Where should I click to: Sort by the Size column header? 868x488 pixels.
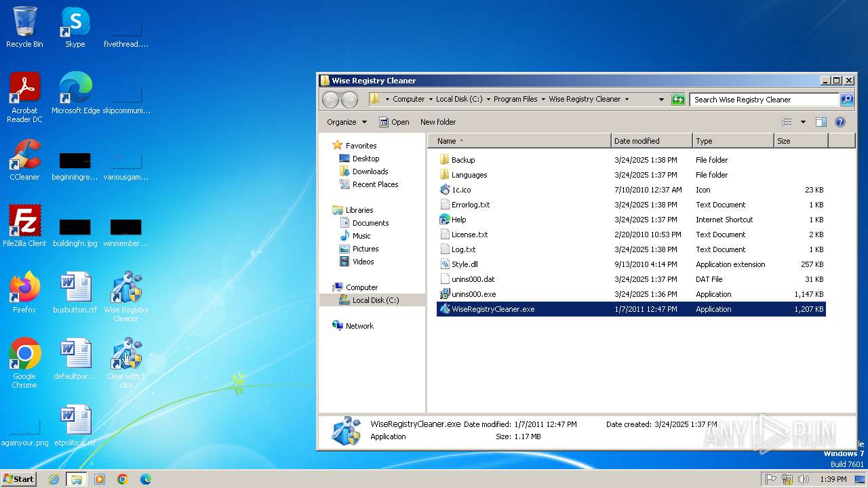coord(801,141)
